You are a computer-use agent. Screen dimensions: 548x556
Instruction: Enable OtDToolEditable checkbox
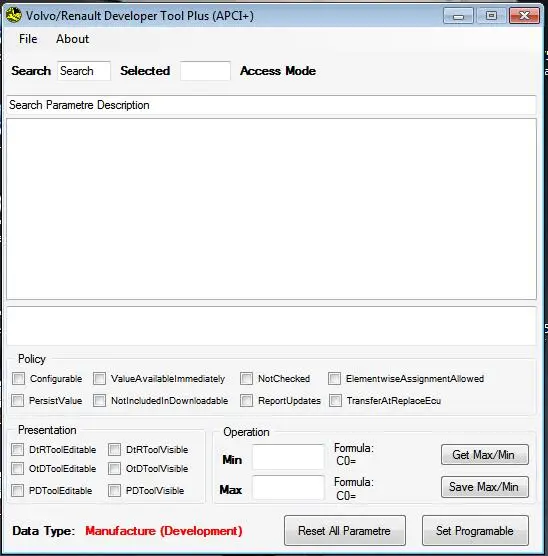click(x=17, y=468)
